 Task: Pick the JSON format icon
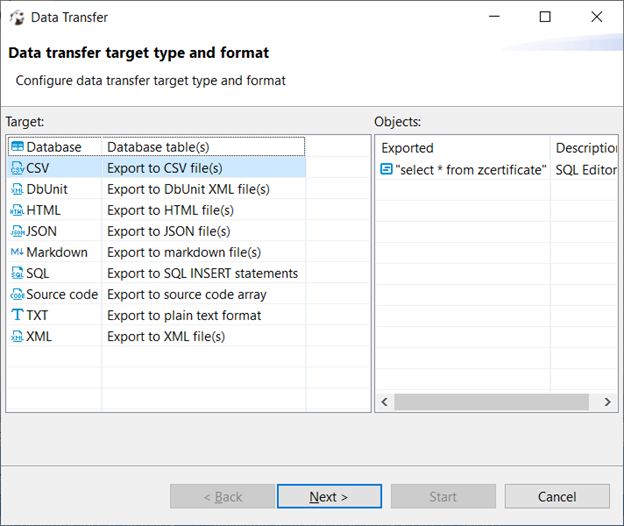[x=17, y=231]
